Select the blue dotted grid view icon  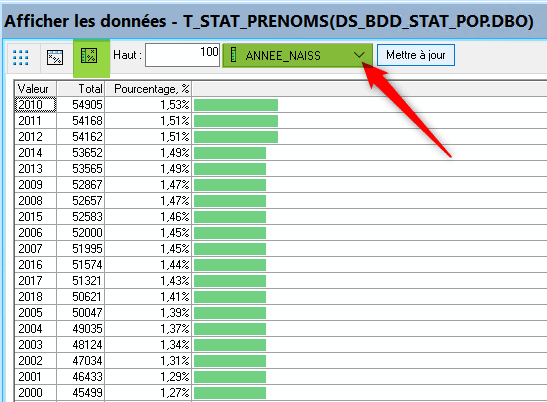(x=20, y=57)
